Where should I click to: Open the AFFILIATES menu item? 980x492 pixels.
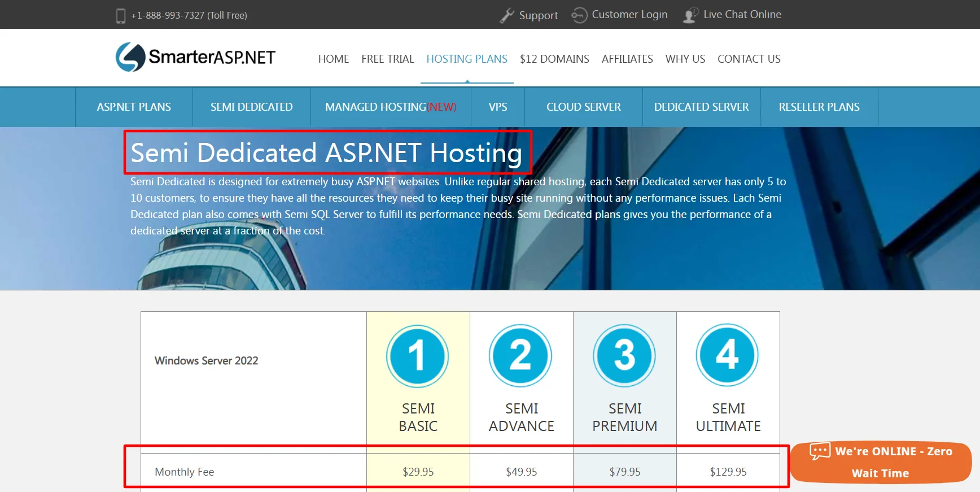(627, 59)
